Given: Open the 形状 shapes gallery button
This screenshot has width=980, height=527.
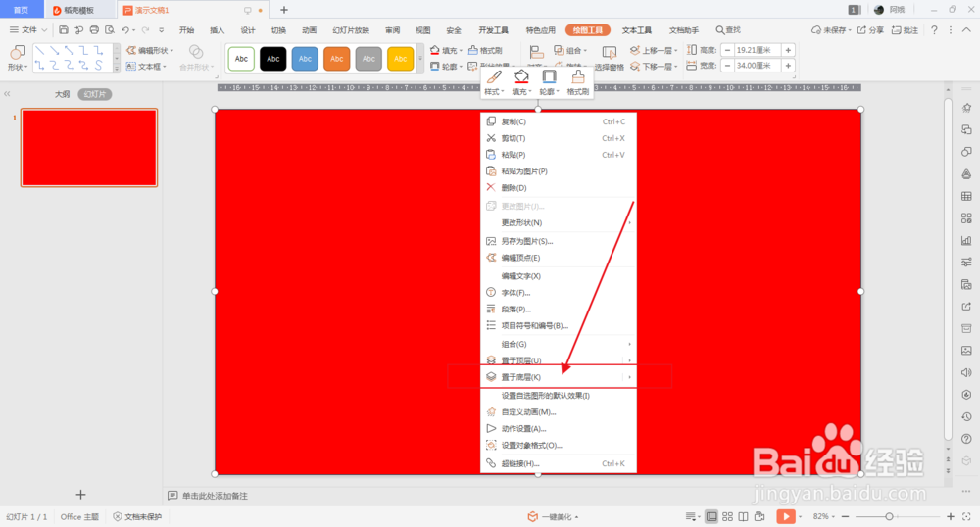Looking at the screenshot, I should pyautogui.click(x=18, y=58).
